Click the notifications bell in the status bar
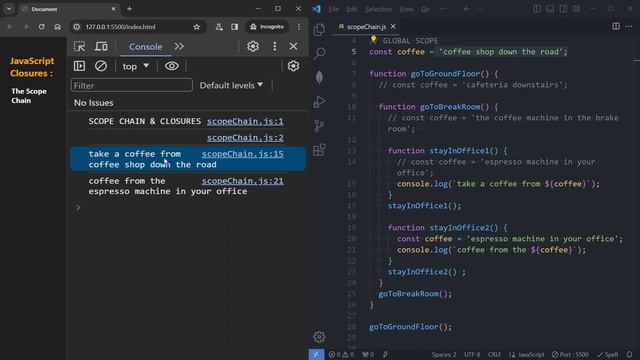Screen dimensions: 640x360 629,354
